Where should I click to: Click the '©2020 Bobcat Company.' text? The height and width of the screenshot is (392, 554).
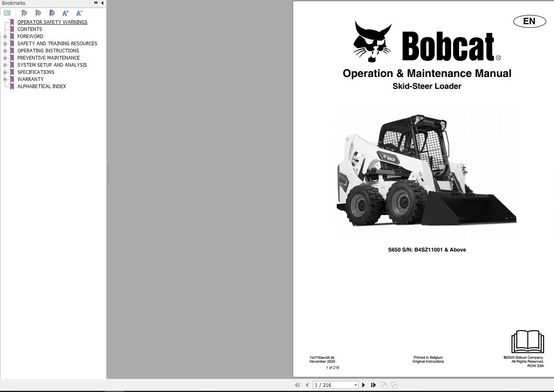pyautogui.click(x=523, y=357)
